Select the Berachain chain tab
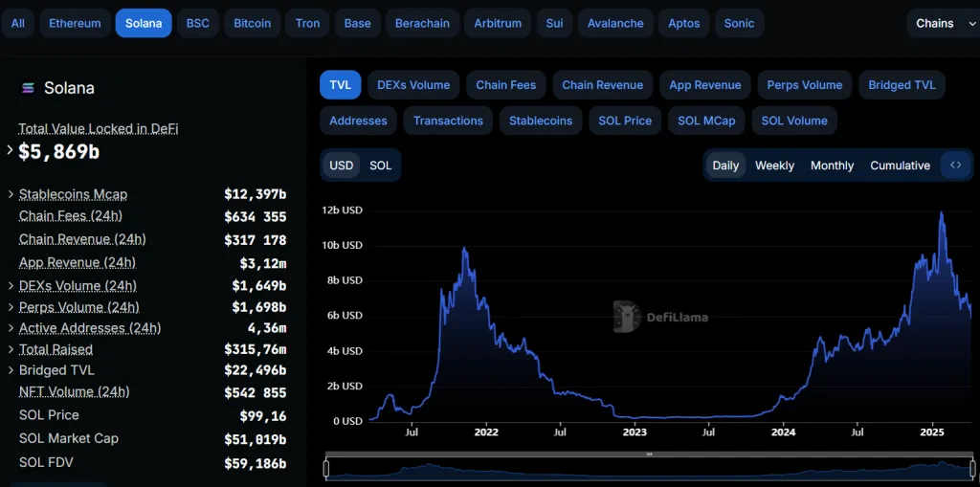980x487 pixels. (x=422, y=23)
